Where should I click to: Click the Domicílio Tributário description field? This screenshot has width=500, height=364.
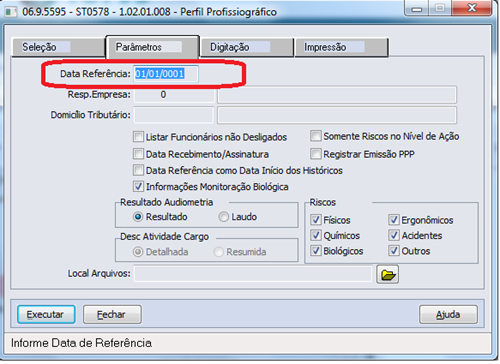337,115
